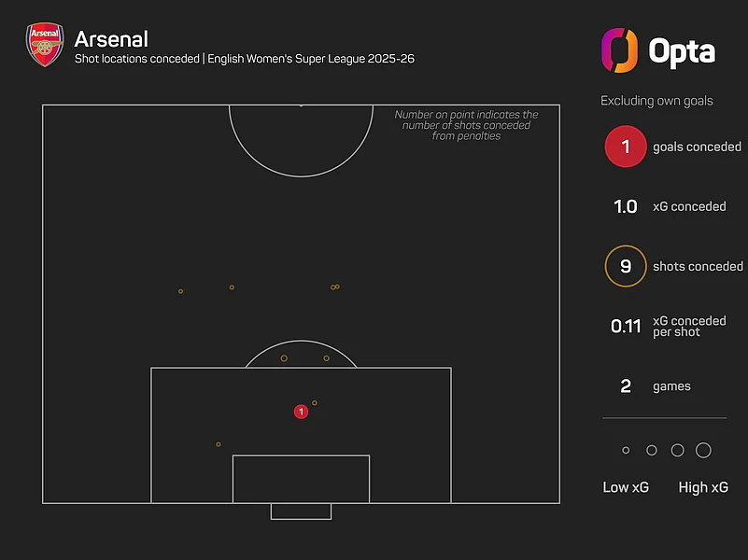Viewport: 748px width, 560px height.
Task: Click the gold shots conceded circle showing 9
Action: click(x=626, y=266)
